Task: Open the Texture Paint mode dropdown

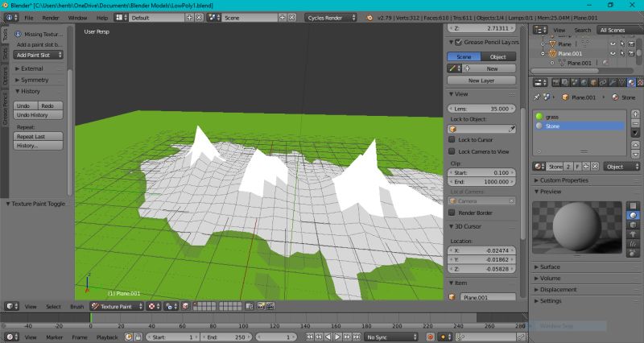Action: click(x=117, y=306)
